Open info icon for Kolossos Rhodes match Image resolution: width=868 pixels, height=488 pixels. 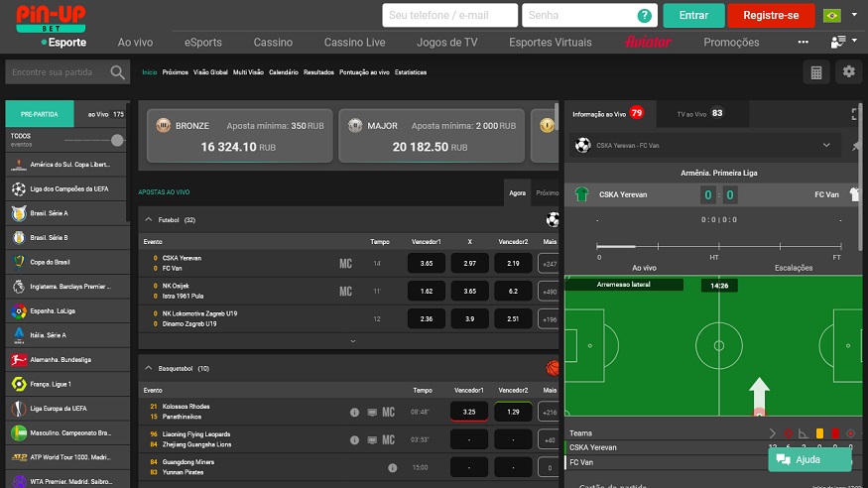[x=354, y=413]
